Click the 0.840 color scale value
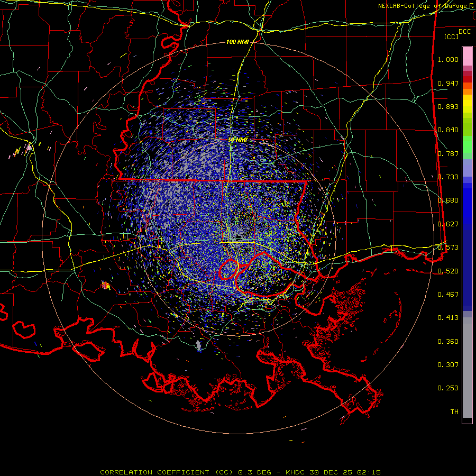 coord(448,130)
